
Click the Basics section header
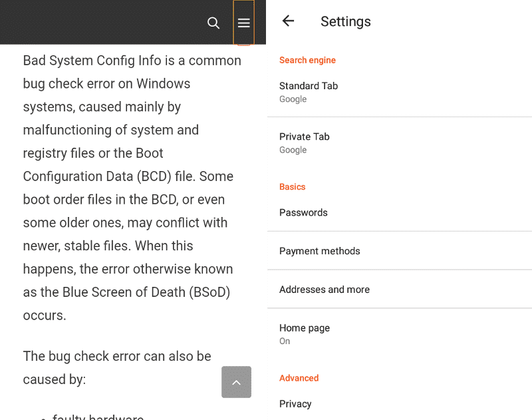293,187
